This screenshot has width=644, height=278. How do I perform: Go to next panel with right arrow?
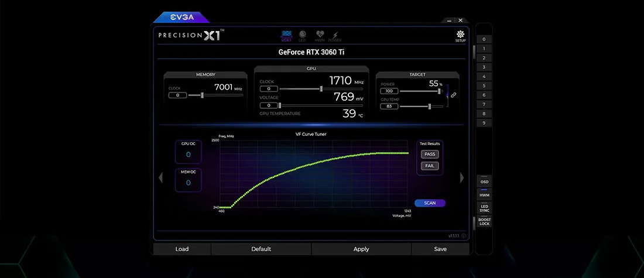462,177
